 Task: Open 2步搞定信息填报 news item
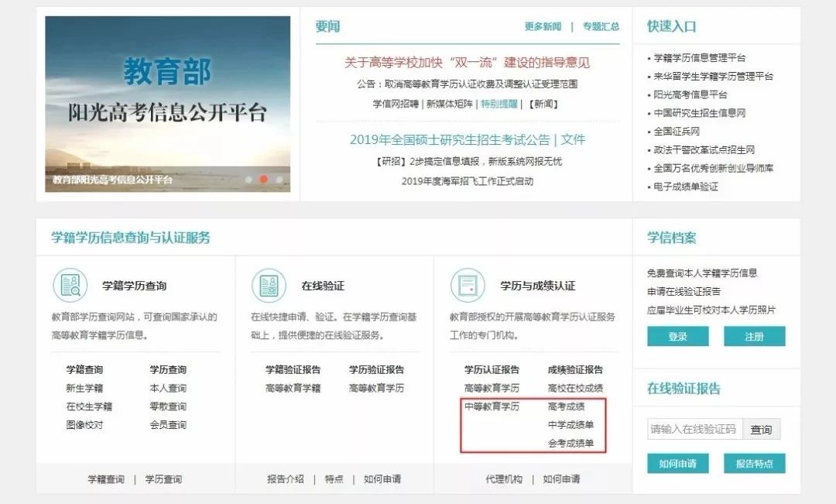[467, 162]
